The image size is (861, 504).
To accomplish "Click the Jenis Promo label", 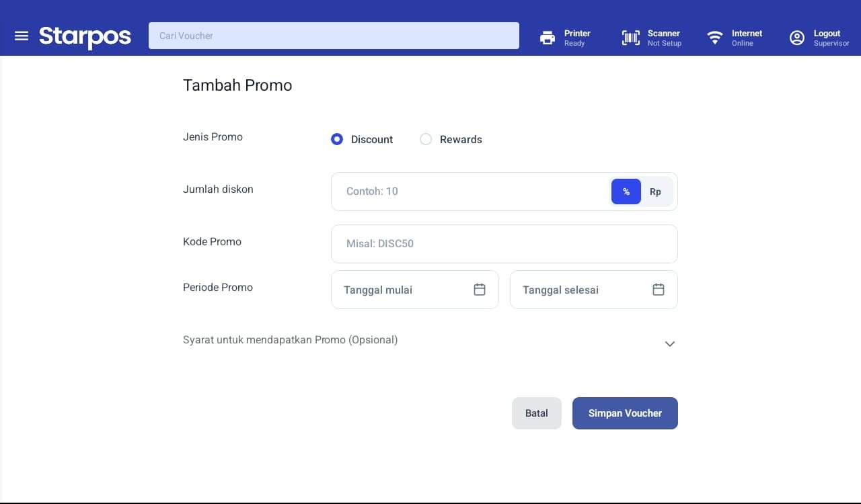I will (213, 137).
